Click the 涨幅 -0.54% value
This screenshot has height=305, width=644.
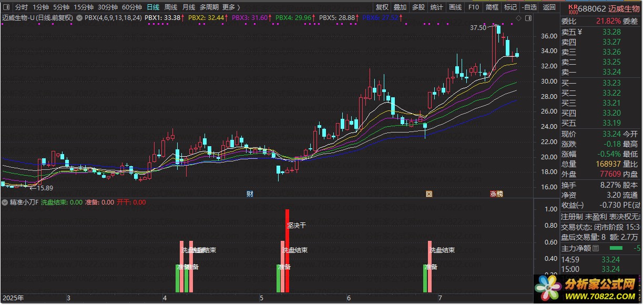[609, 154]
